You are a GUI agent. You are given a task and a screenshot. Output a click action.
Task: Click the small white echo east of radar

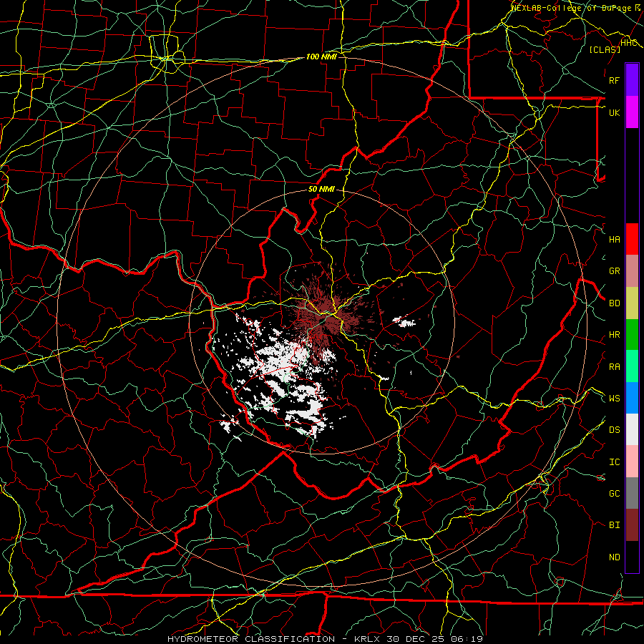404,321
